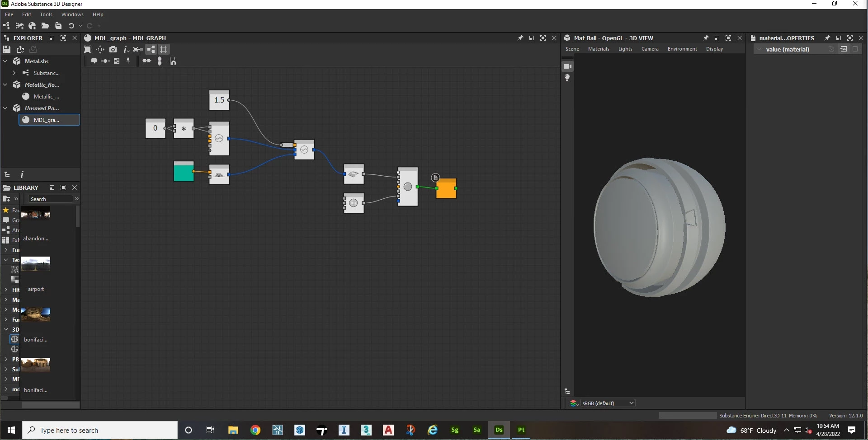Select the orange output node in the graph

446,188
